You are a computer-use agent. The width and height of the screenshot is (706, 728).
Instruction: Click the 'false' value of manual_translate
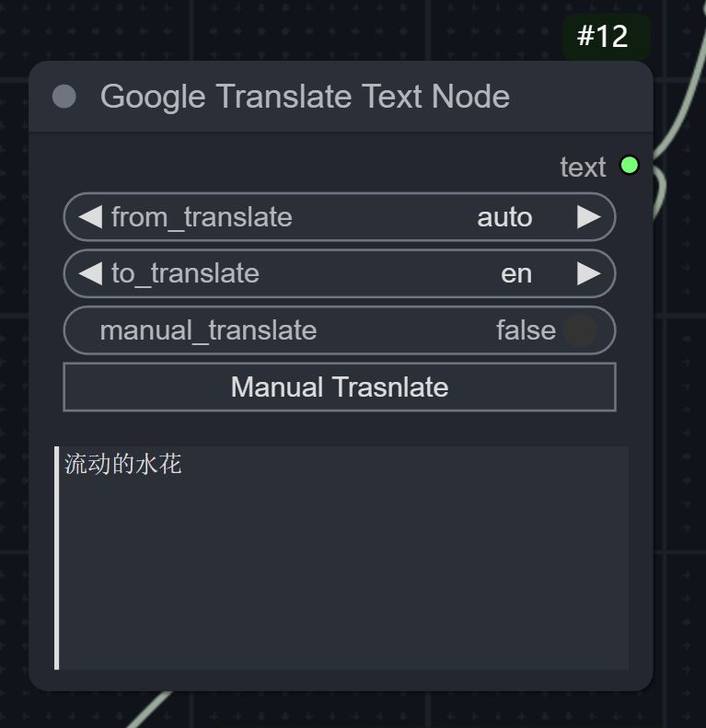click(x=526, y=330)
